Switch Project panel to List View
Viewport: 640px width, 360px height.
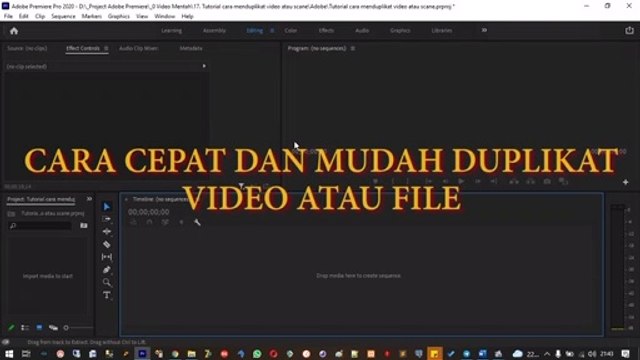[25, 327]
